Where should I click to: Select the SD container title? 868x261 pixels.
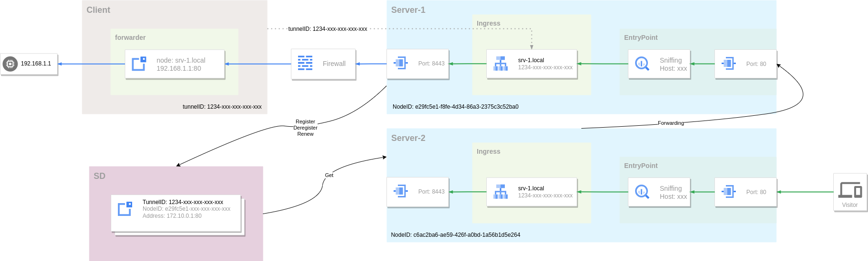pyautogui.click(x=99, y=176)
